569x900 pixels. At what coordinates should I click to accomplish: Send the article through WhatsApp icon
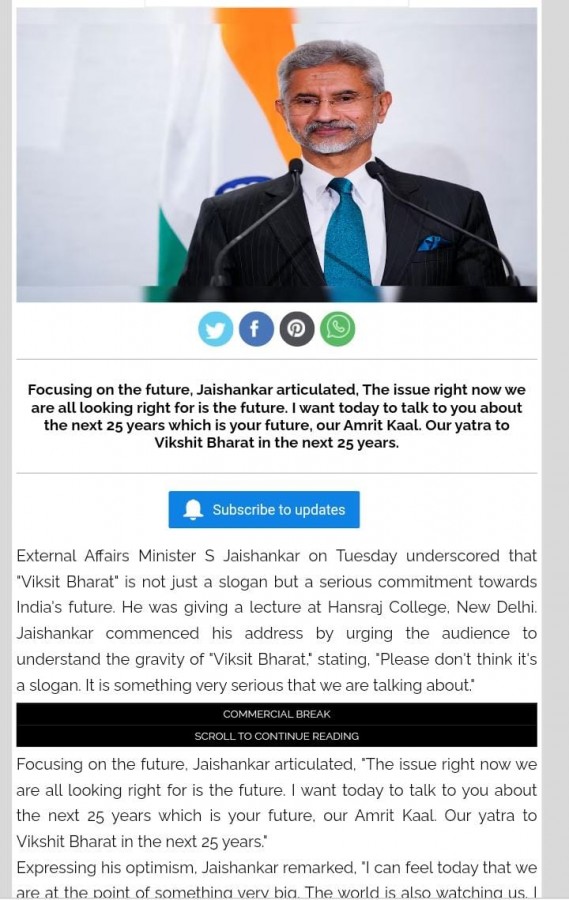point(338,329)
